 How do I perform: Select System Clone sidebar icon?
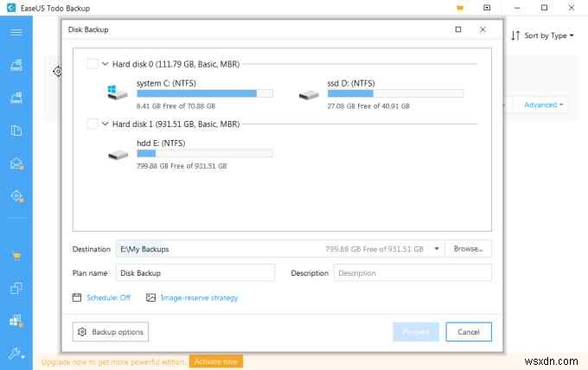[16, 321]
